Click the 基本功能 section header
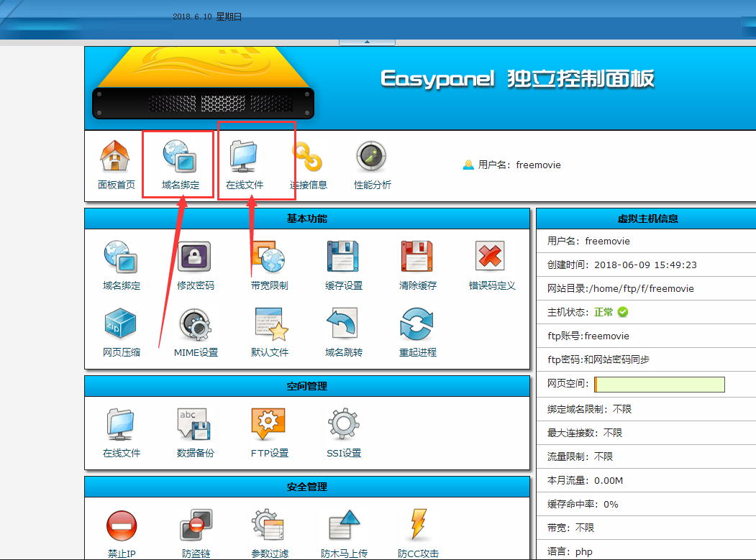Viewport: 756px width, 560px height. (x=307, y=219)
